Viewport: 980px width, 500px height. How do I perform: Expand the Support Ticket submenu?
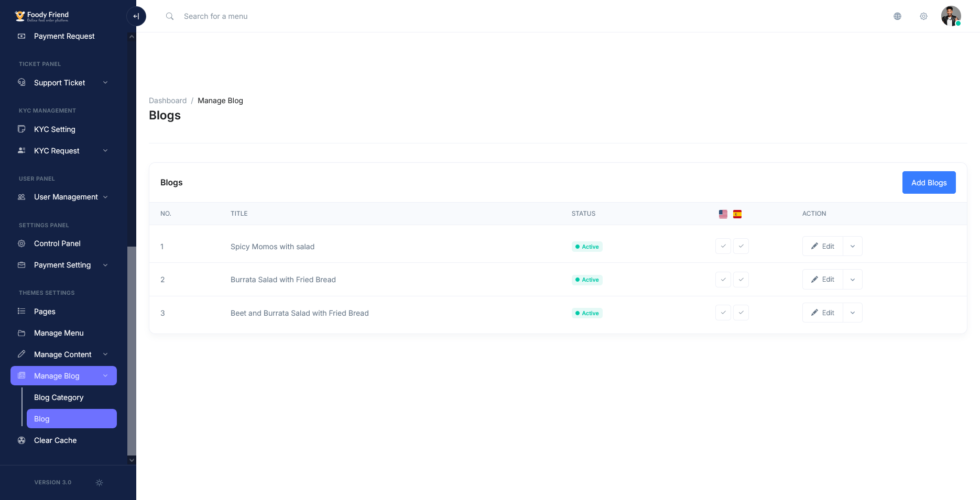click(x=105, y=83)
